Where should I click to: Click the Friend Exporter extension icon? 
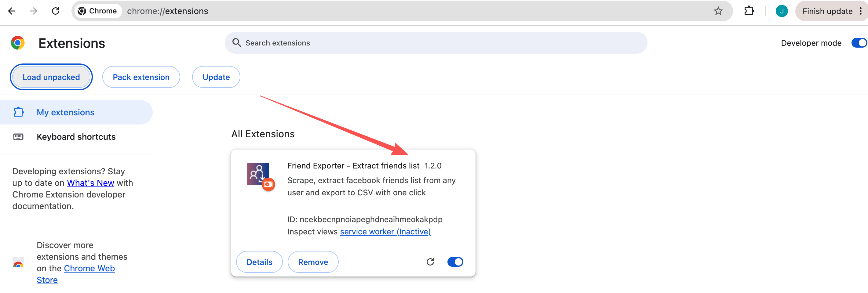pyautogui.click(x=258, y=174)
